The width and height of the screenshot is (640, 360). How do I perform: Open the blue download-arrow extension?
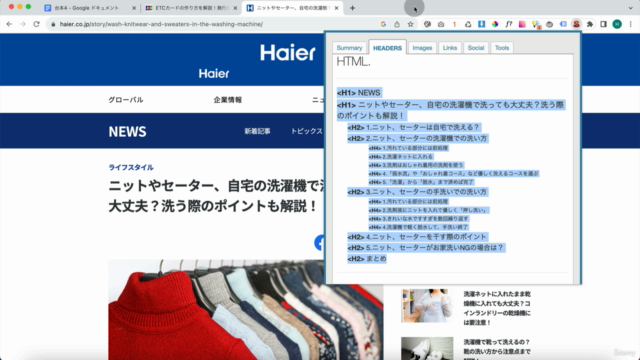point(482,24)
